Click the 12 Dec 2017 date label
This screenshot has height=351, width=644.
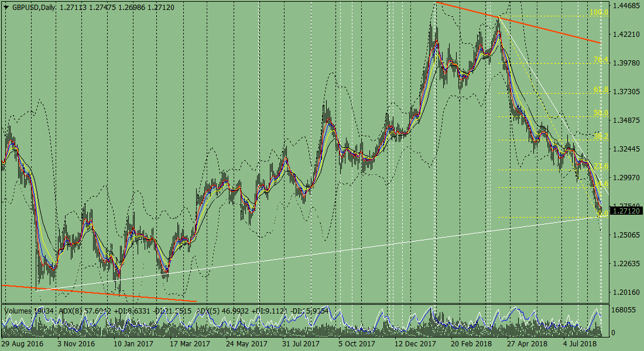point(415,344)
